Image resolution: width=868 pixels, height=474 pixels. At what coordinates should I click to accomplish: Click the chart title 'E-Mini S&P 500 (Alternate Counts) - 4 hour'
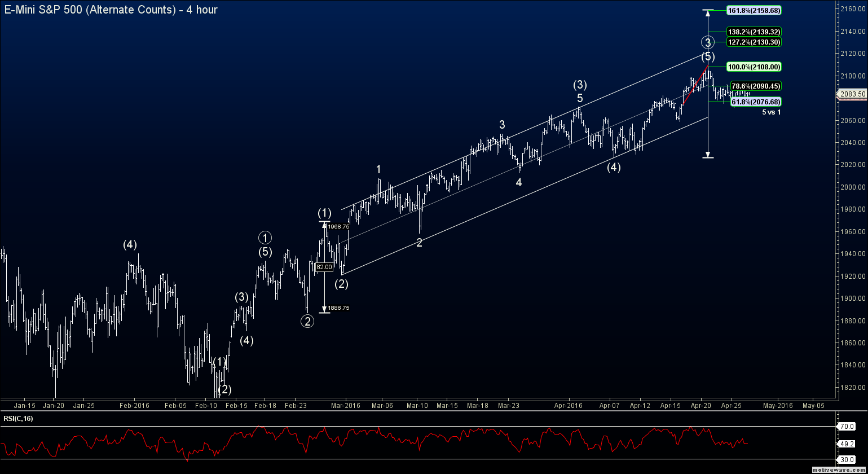pos(111,10)
